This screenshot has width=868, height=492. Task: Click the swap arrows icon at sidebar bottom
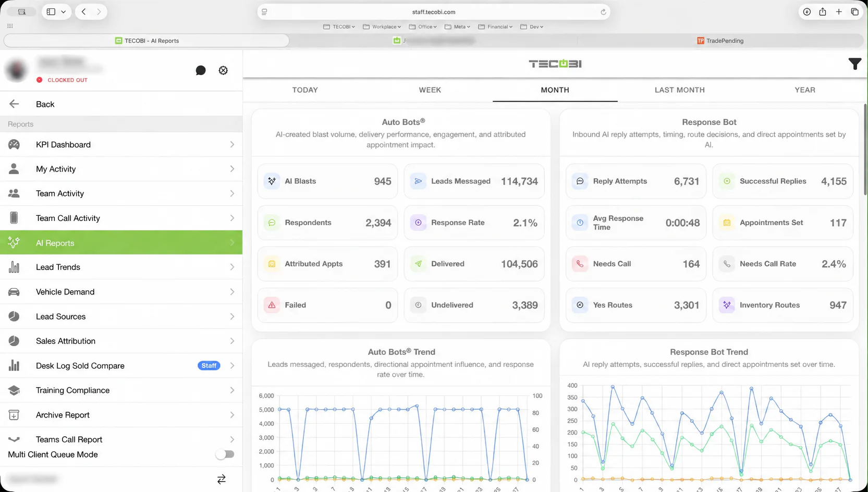point(222,479)
